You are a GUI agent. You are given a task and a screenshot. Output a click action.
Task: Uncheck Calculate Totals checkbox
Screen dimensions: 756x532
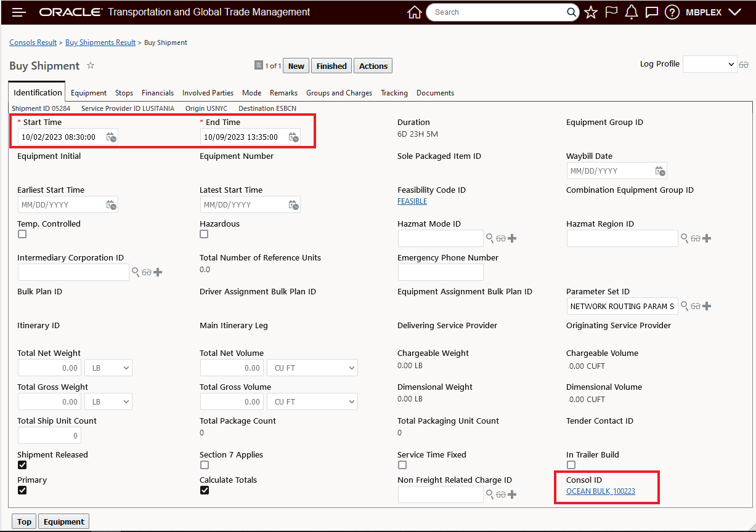coord(204,490)
